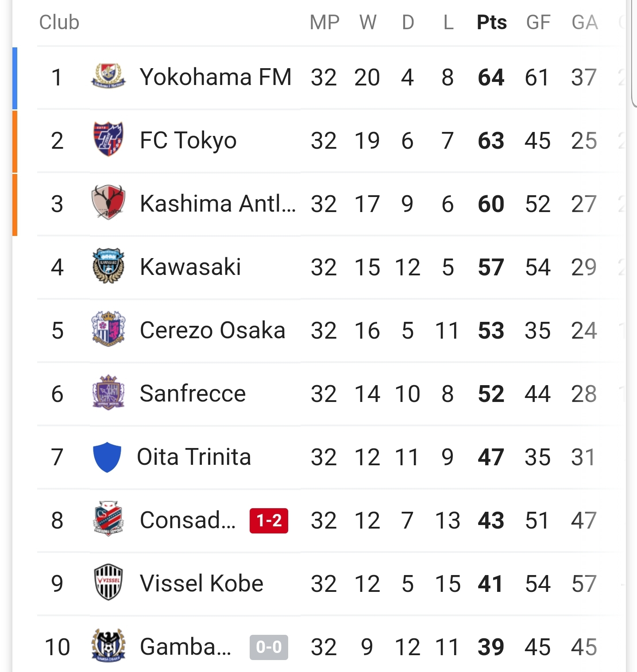
Task: Open the Yokohama FM team link
Action: point(216,77)
